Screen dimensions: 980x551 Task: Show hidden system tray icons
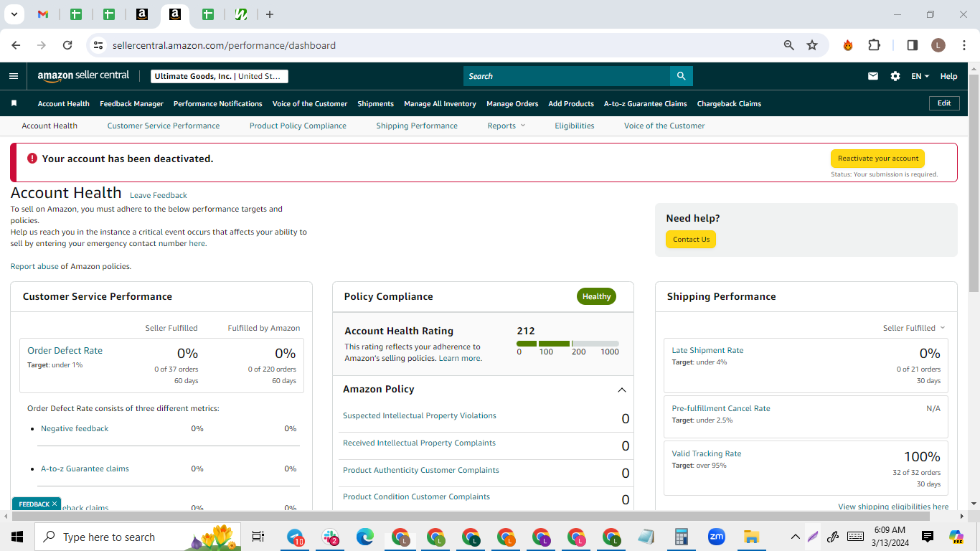click(795, 537)
